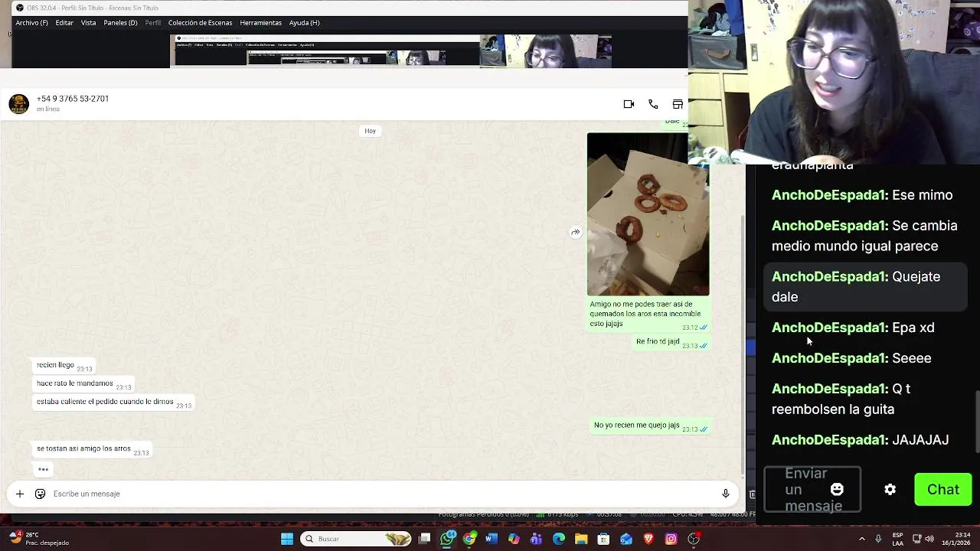Click the green Chat send button
The image size is (980, 551).
[x=943, y=490]
